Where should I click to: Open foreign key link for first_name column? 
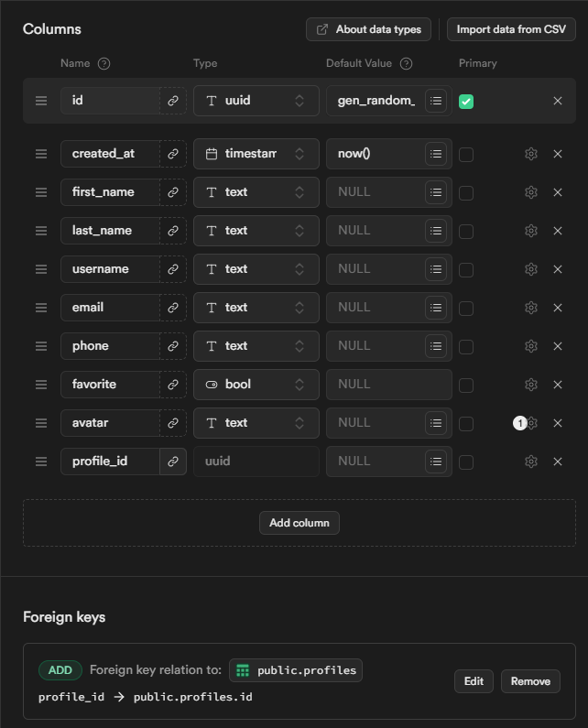point(173,192)
